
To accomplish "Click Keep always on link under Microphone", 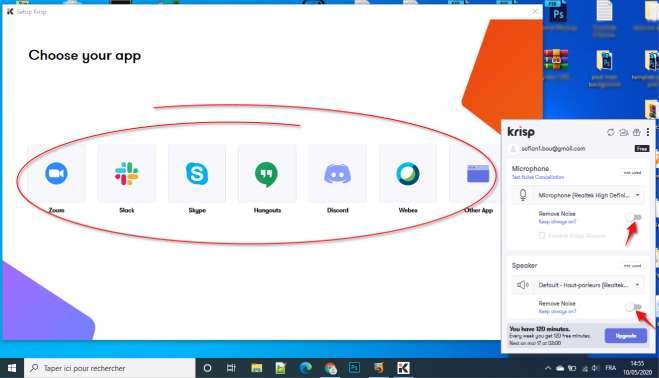I will pyautogui.click(x=557, y=222).
